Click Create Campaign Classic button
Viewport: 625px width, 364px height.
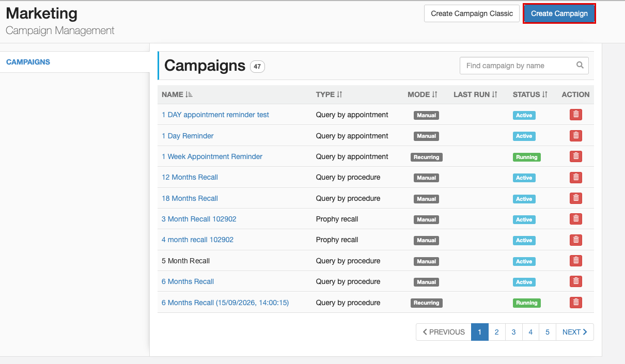472,13
